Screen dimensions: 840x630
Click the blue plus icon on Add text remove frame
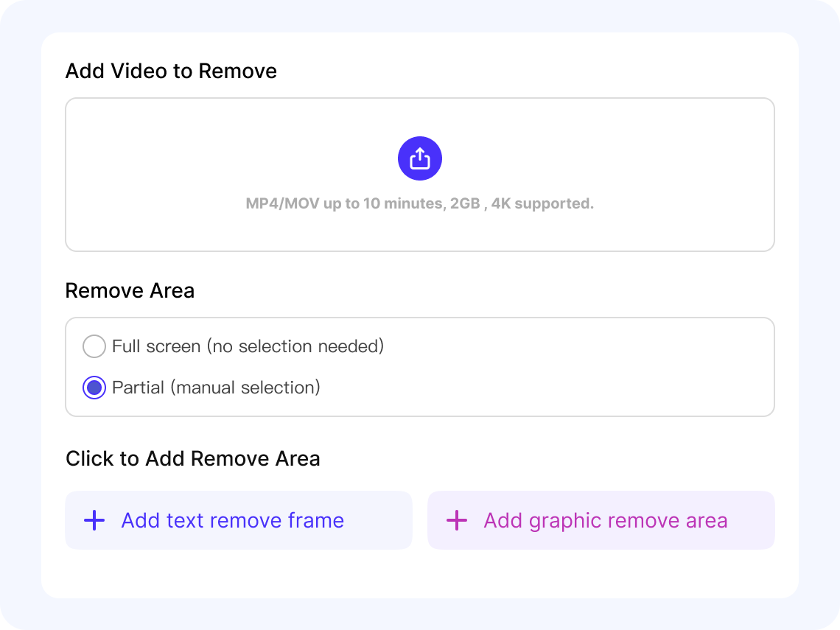click(x=94, y=520)
